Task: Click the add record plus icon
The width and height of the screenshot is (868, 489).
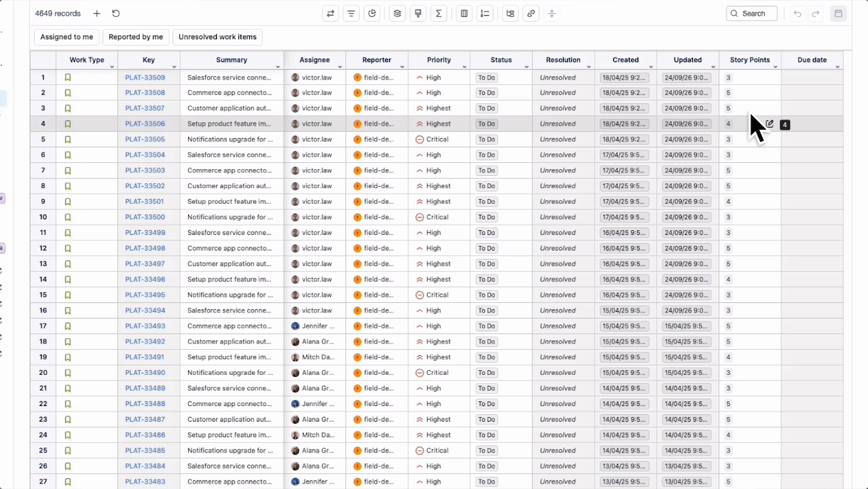Action: tap(96, 14)
